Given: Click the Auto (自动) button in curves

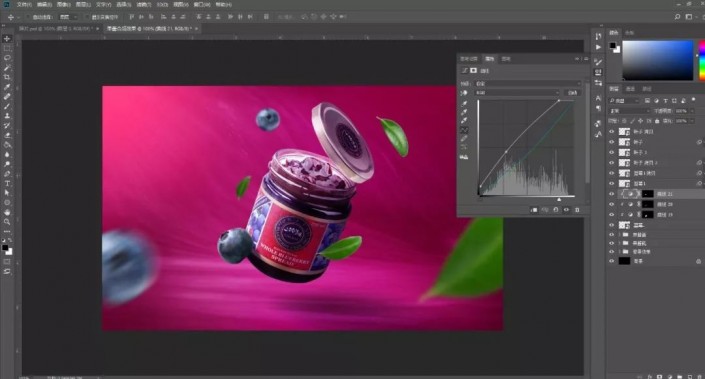Looking at the screenshot, I should point(572,93).
